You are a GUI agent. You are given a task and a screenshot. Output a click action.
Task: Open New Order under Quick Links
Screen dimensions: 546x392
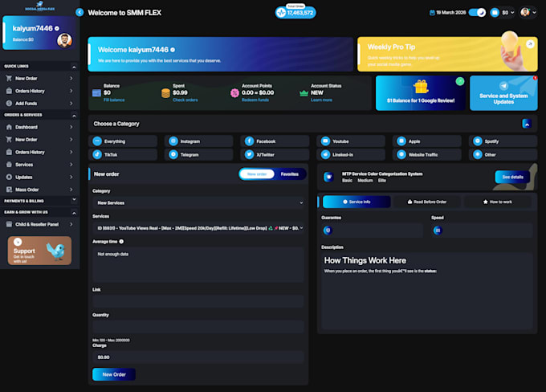(39, 79)
